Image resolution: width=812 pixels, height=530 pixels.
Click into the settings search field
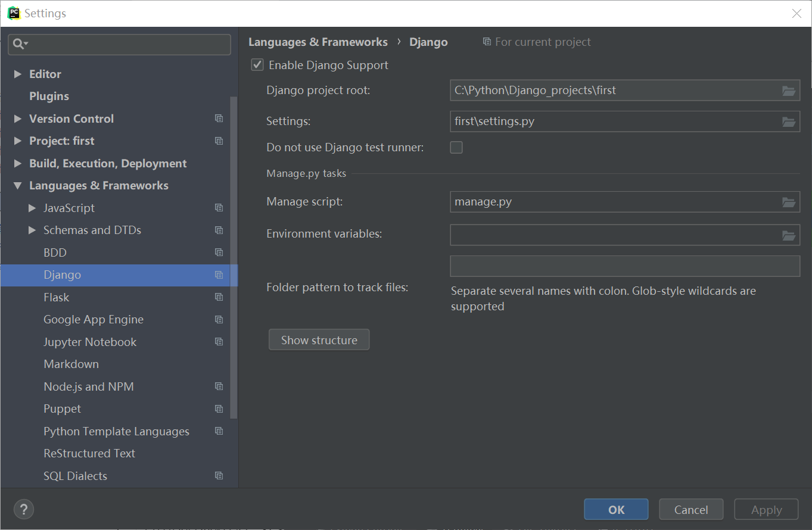(119, 44)
